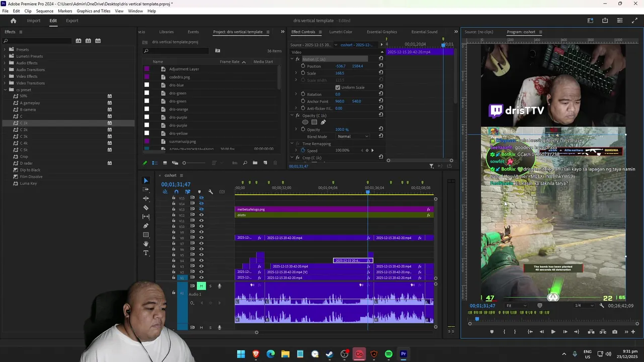The image size is (644, 362).
Task: Play the sequence in Program monitor
Action: tap(553, 332)
